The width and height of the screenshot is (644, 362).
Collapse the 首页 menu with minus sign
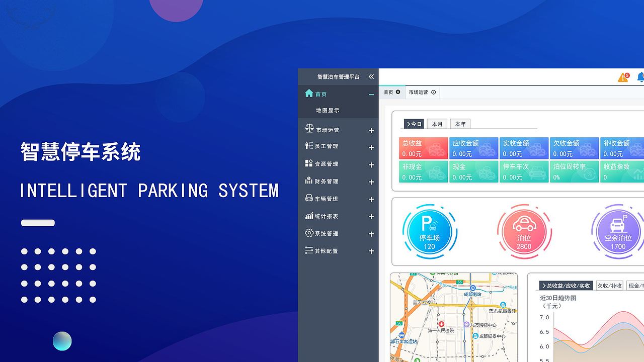click(x=371, y=94)
